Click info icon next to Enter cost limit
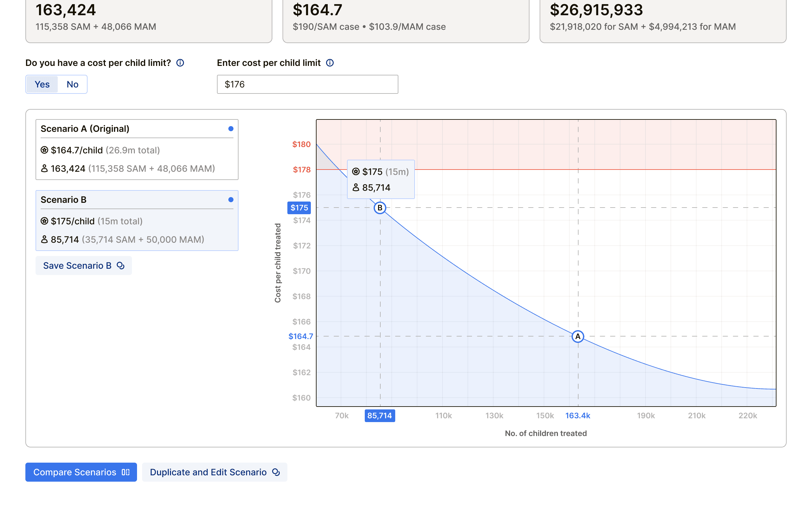 330,63
